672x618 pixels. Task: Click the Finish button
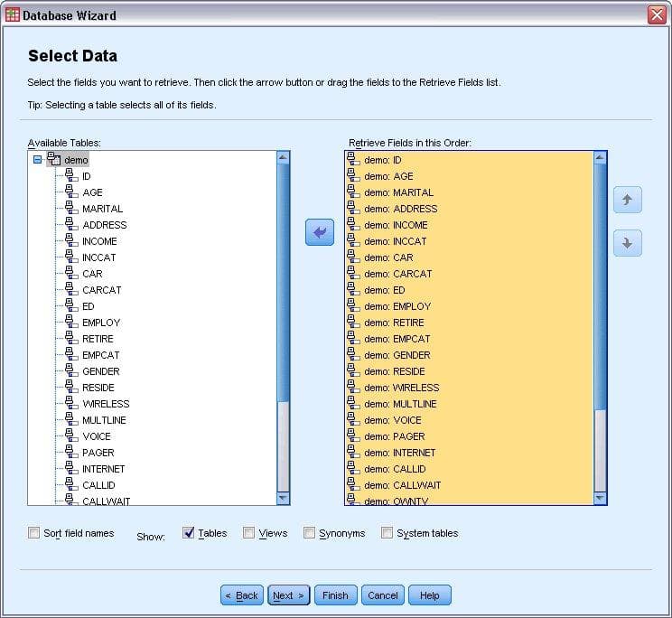coord(335,595)
